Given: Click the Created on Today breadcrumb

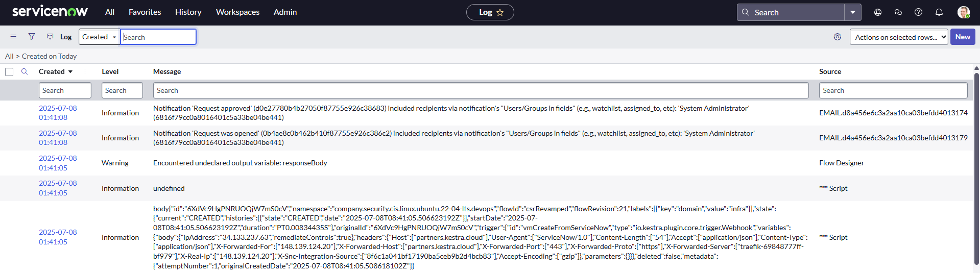Looking at the screenshot, I should coord(49,56).
